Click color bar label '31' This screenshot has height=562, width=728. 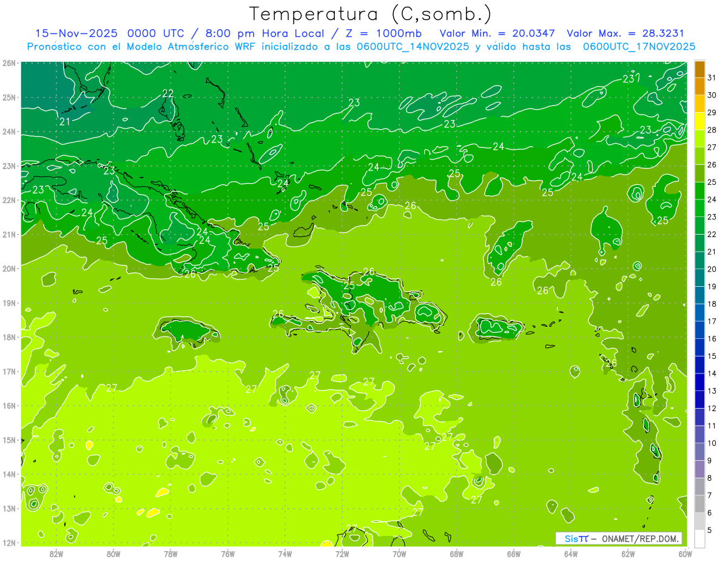click(x=712, y=78)
